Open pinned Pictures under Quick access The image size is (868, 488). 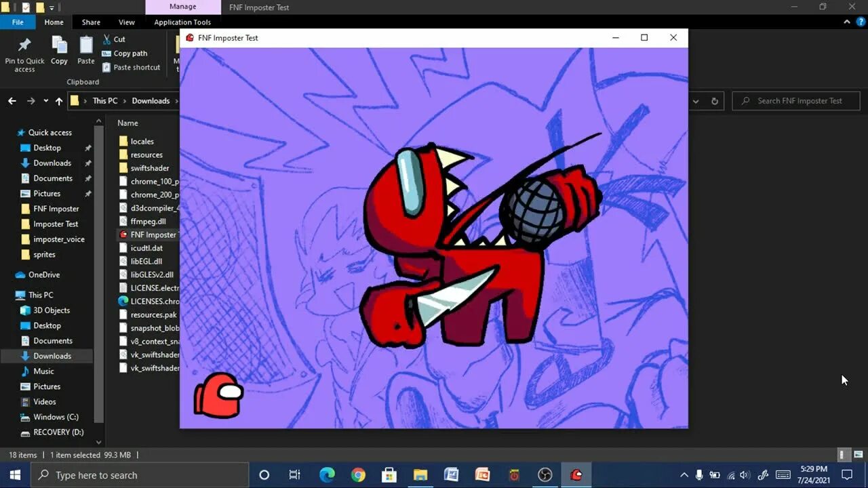(x=47, y=194)
